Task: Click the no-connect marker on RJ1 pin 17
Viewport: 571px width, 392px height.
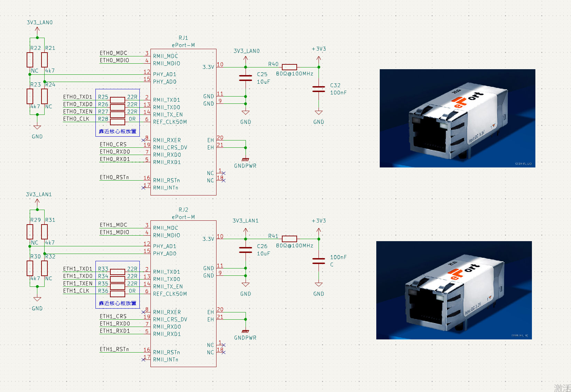Action: (x=144, y=188)
